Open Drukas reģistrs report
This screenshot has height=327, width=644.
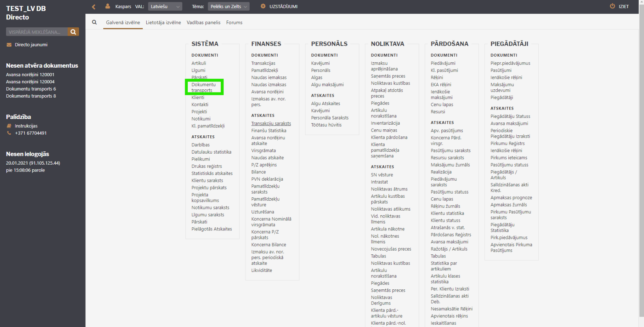pyautogui.click(x=207, y=166)
